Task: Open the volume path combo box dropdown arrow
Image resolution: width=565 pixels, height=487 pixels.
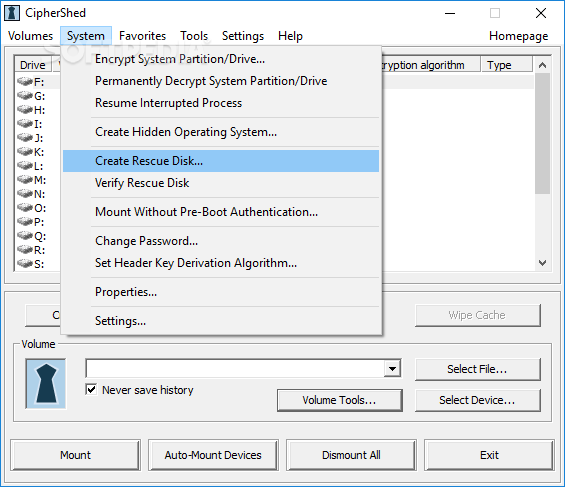Action: pos(392,368)
